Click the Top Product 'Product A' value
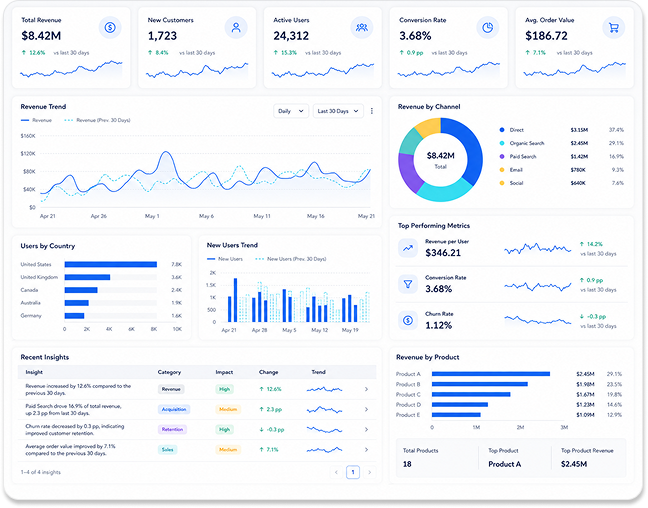The image size is (648, 508). pos(505,464)
